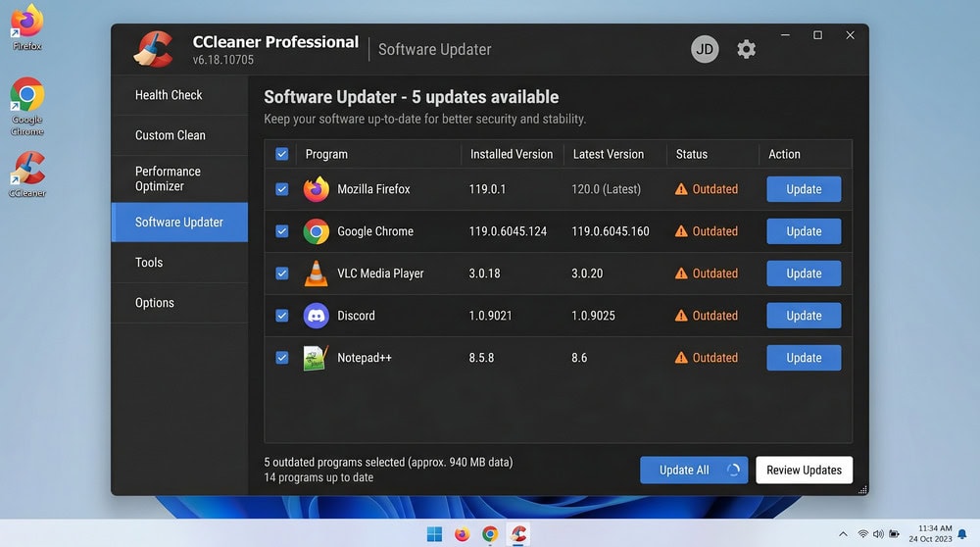This screenshot has height=547, width=980.
Task: Update Google Chrome
Action: [x=804, y=231]
